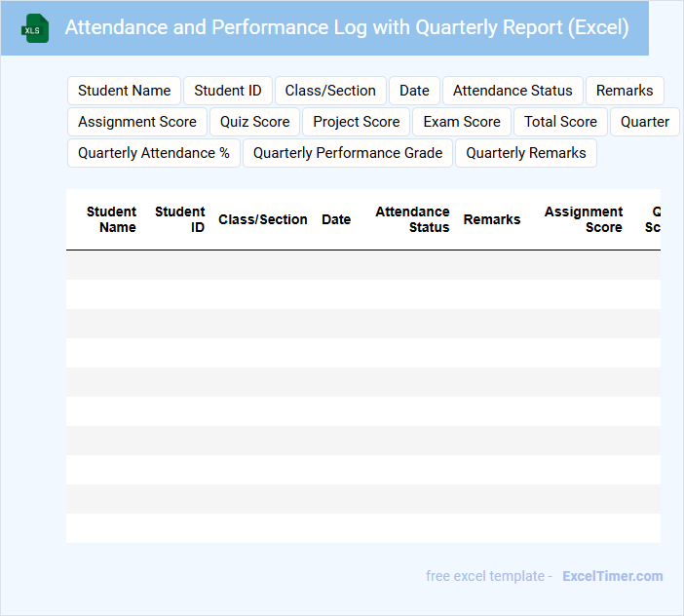This screenshot has width=684, height=616.
Task: Select the Quarter tag
Action: 644,122
